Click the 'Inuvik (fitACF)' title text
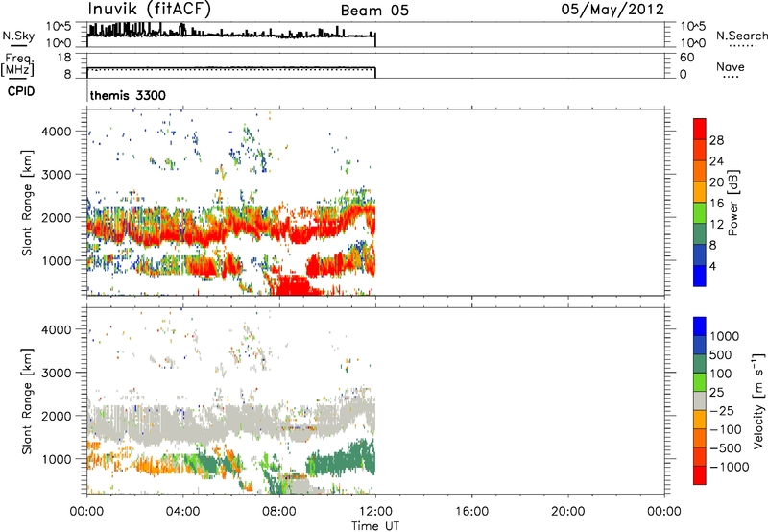 [150, 10]
